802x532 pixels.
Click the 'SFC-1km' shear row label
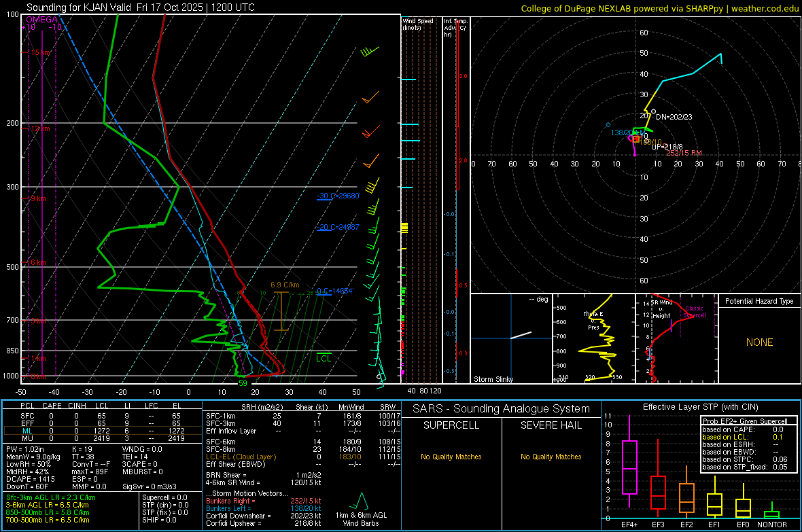coord(221,416)
